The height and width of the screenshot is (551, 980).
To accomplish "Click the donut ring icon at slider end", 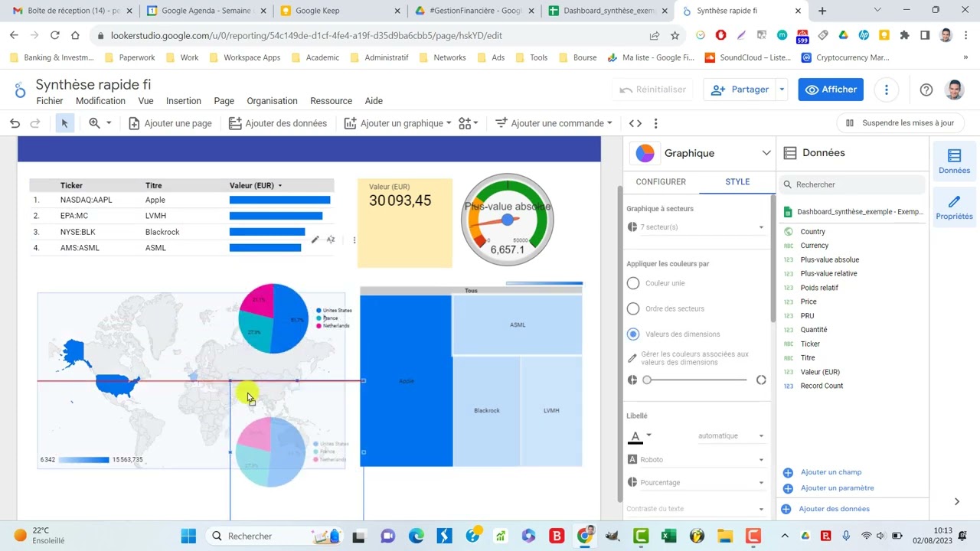I will (x=761, y=380).
